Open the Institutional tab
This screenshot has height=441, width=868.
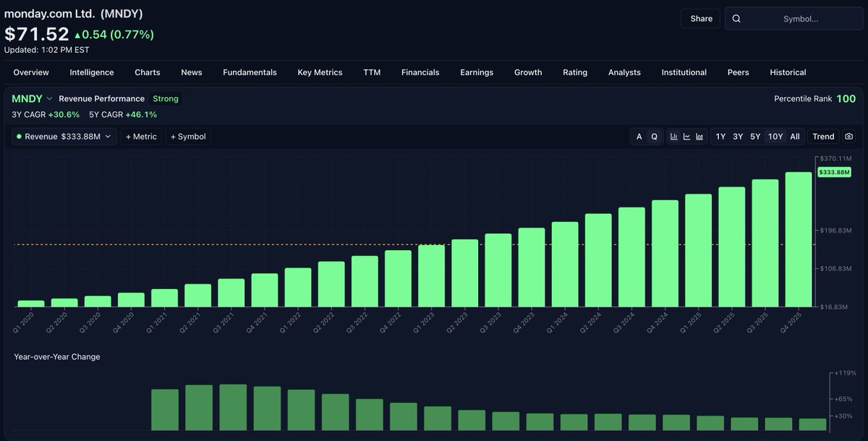coord(684,72)
